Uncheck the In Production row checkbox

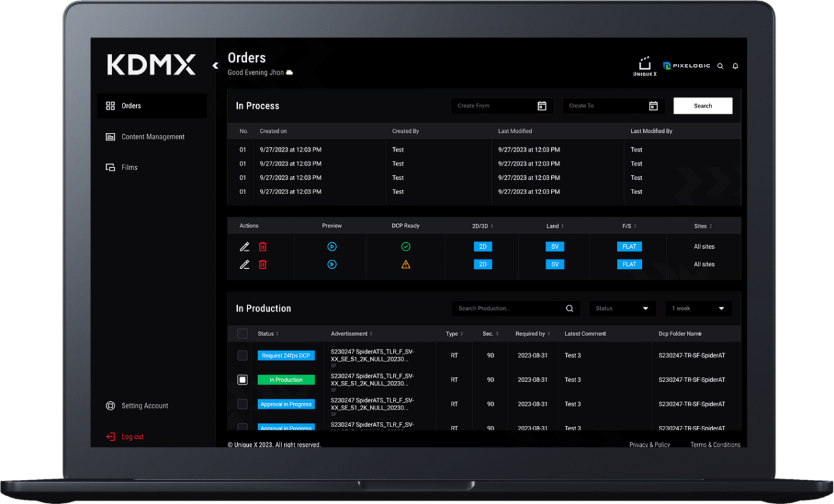pyautogui.click(x=242, y=380)
